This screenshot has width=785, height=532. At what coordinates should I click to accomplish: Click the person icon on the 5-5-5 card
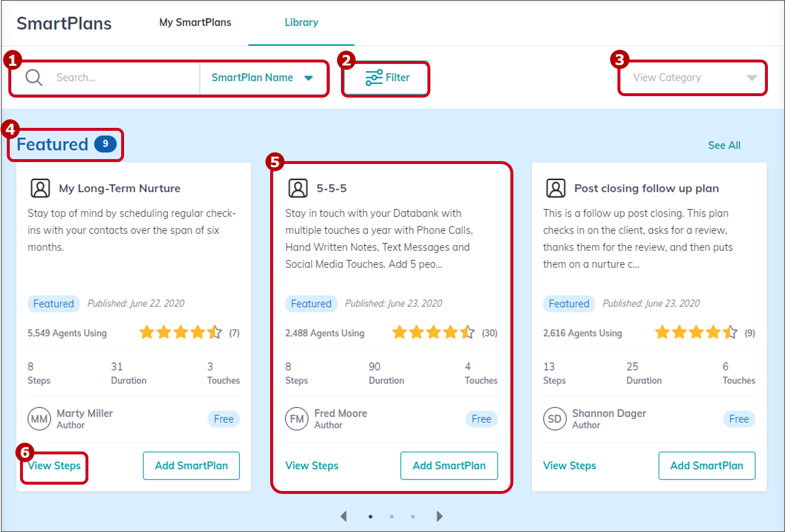click(x=298, y=188)
